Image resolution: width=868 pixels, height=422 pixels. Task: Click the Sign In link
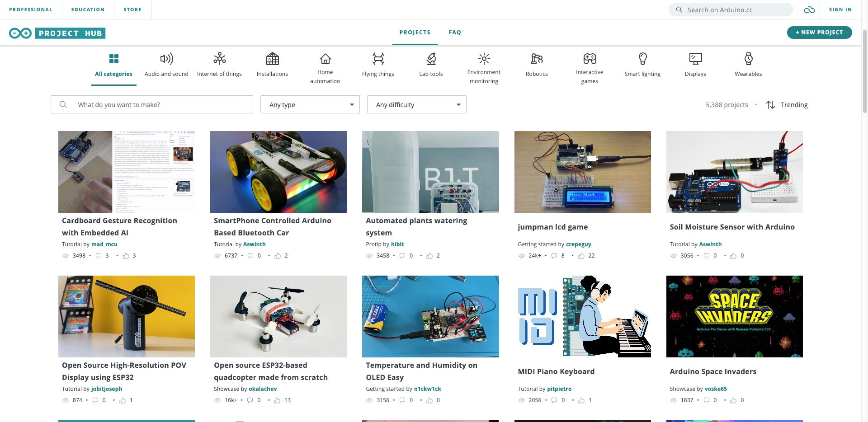(840, 9)
